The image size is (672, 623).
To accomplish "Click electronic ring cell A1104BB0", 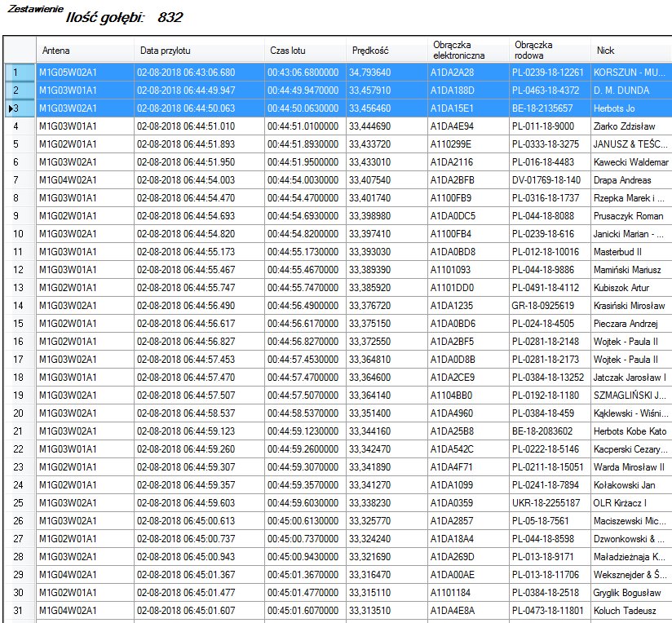I will (468, 395).
